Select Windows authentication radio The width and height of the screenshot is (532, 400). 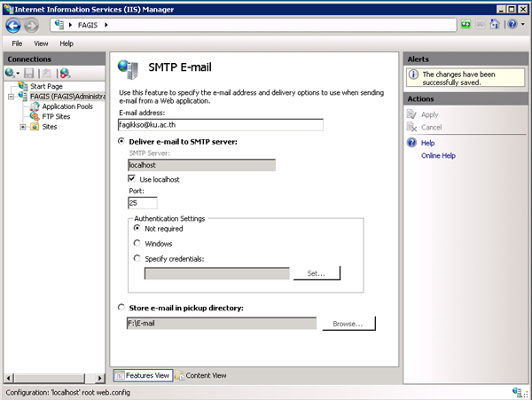[x=137, y=243]
